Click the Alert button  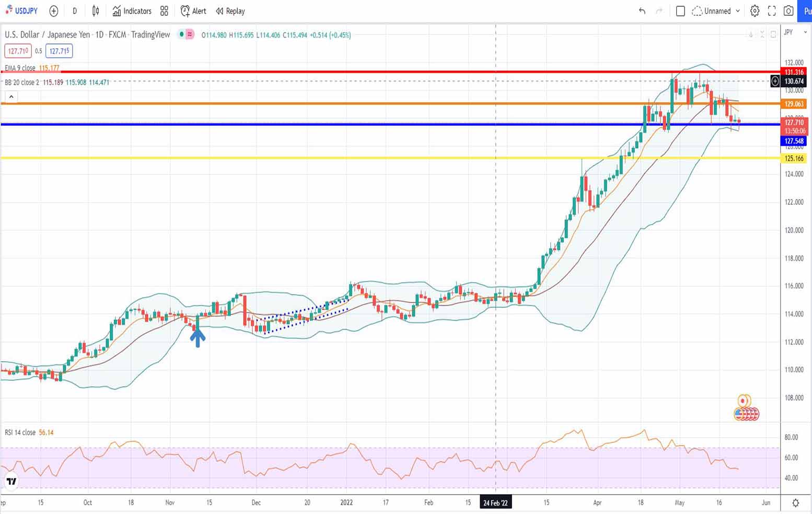click(x=193, y=11)
